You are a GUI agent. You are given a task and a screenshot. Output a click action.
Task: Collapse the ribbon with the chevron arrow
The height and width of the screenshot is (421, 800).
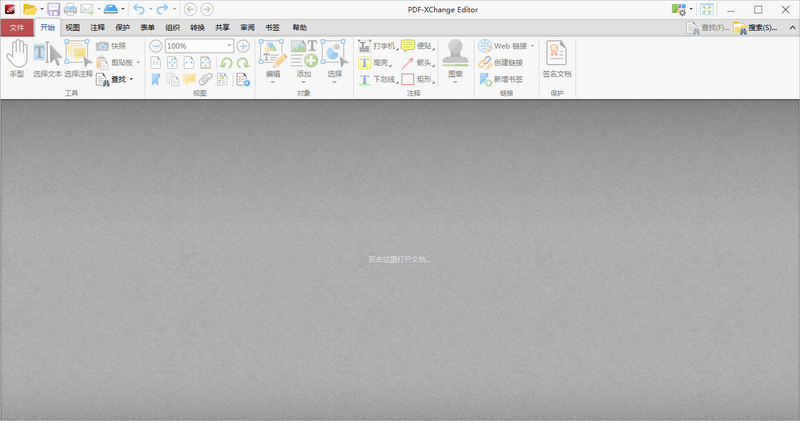point(790,28)
